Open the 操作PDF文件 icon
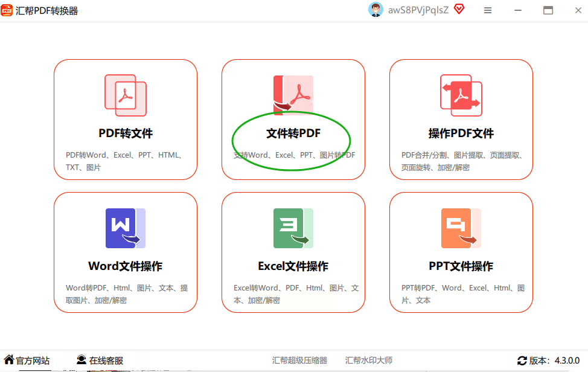 tap(461, 95)
